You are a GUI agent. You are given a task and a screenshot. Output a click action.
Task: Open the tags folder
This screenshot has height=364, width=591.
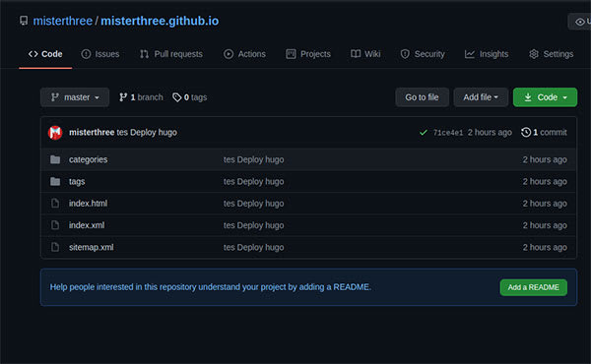click(77, 181)
